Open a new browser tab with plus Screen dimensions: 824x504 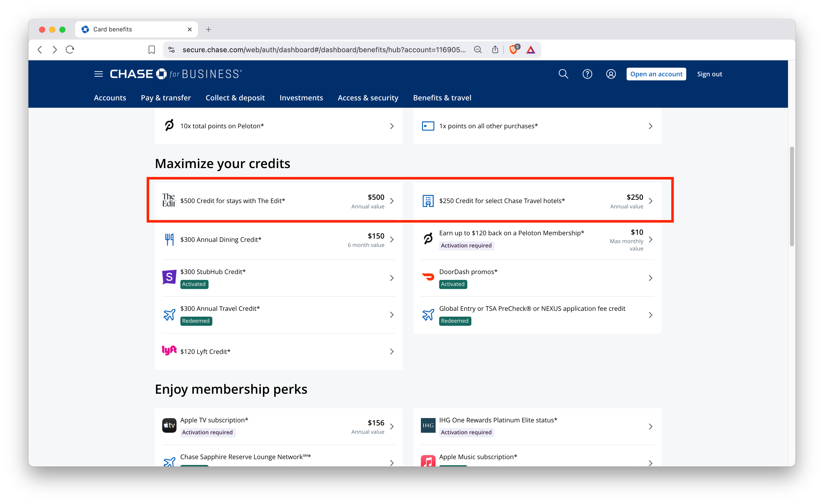coord(208,29)
